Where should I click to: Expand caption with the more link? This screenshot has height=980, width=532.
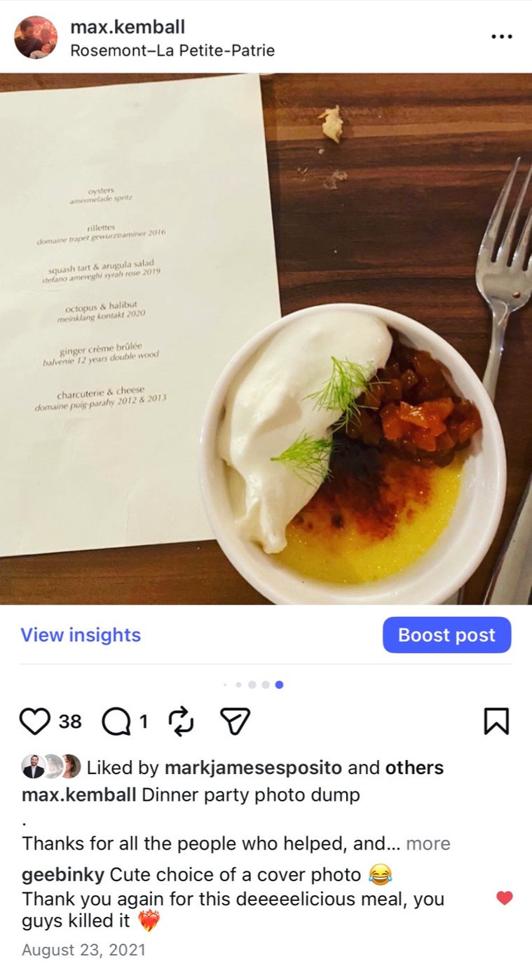click(428, 843)
